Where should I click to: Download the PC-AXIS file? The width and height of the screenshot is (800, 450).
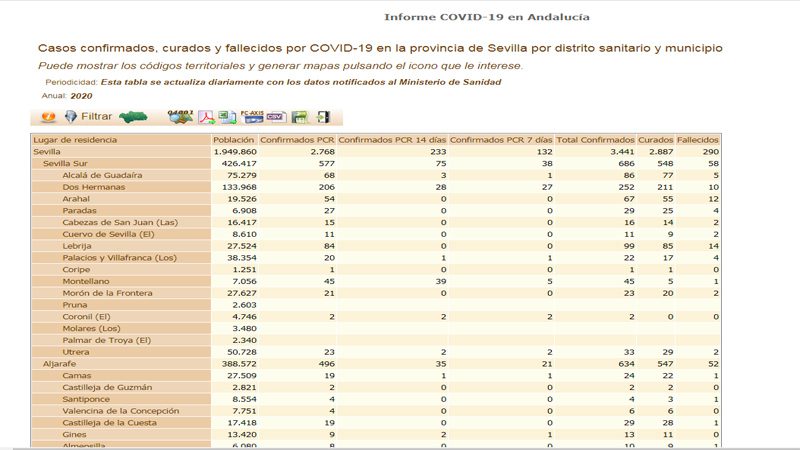pos(252,117)
